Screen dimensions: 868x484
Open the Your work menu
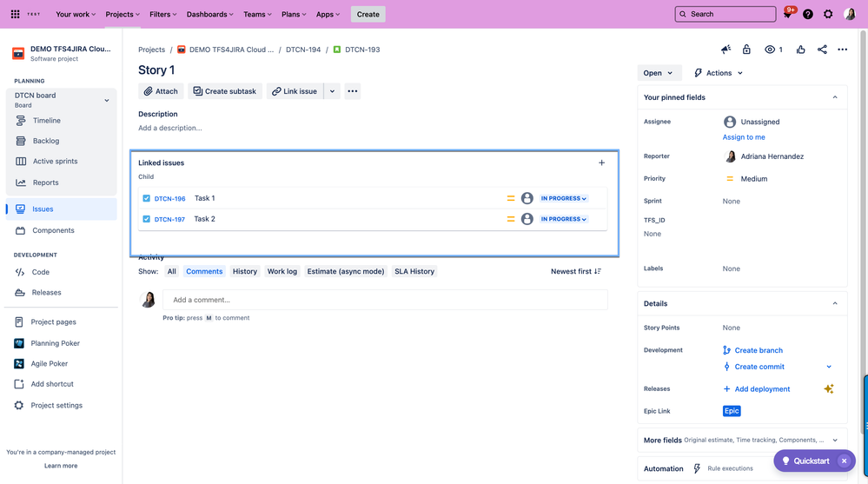[x=76, y=15]
